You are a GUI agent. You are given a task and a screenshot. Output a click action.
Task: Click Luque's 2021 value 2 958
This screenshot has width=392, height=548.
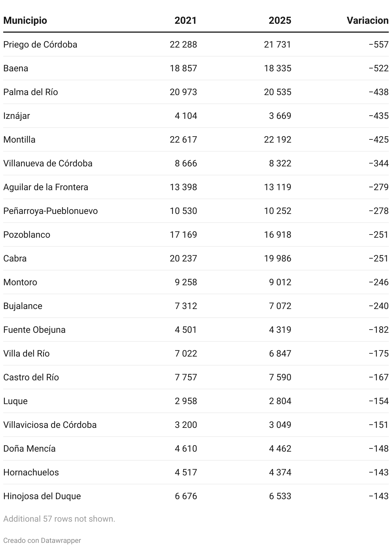point(186,401)
